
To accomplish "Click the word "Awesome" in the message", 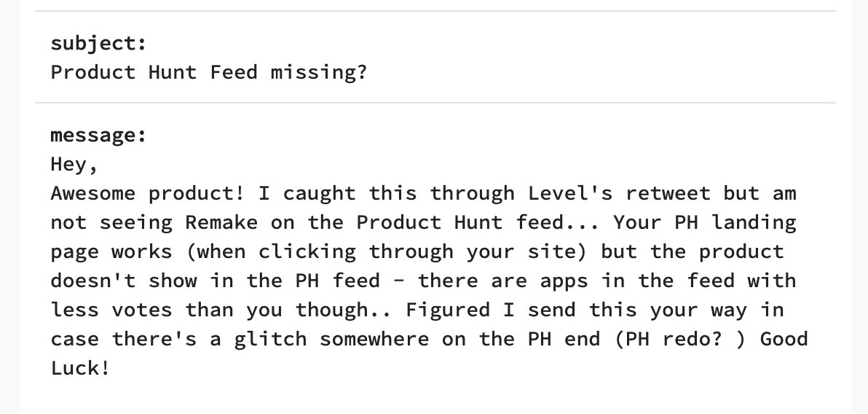I will click(92, 193).
